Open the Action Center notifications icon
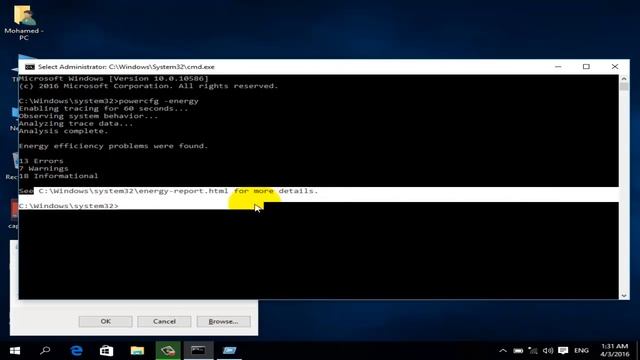 click(563, 351)
